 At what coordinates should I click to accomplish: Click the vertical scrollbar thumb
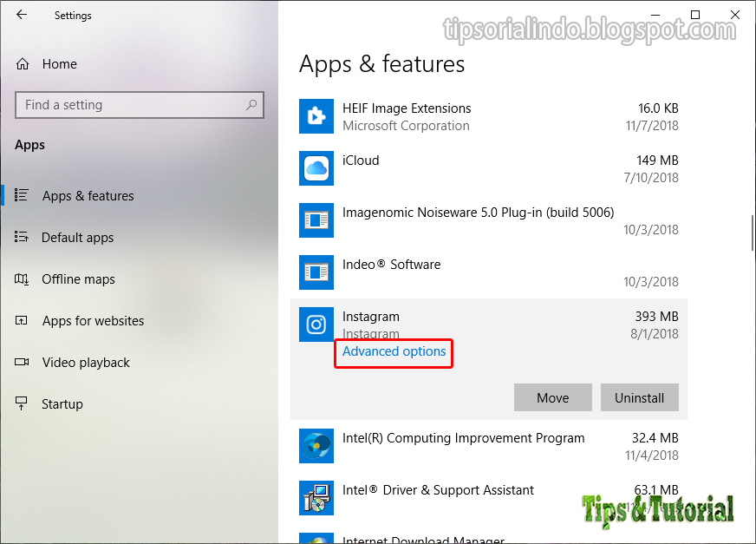(x=753, y=233)
